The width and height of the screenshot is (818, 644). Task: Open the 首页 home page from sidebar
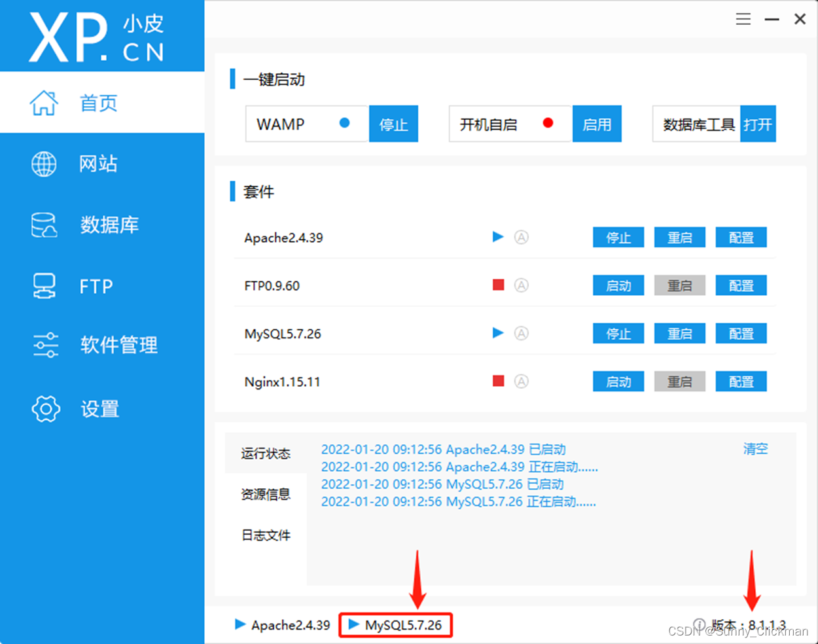98,103
